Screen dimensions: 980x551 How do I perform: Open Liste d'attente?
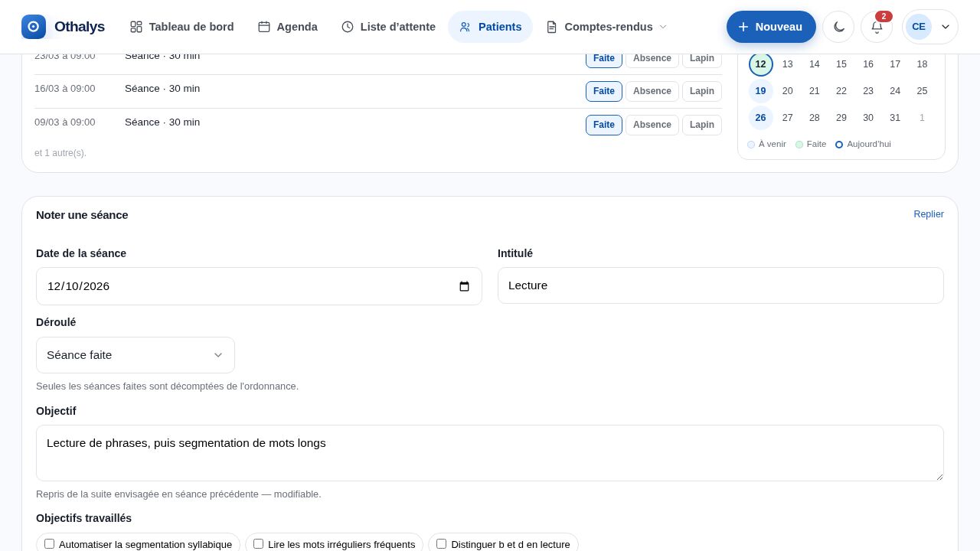click(x=388, y=27)
